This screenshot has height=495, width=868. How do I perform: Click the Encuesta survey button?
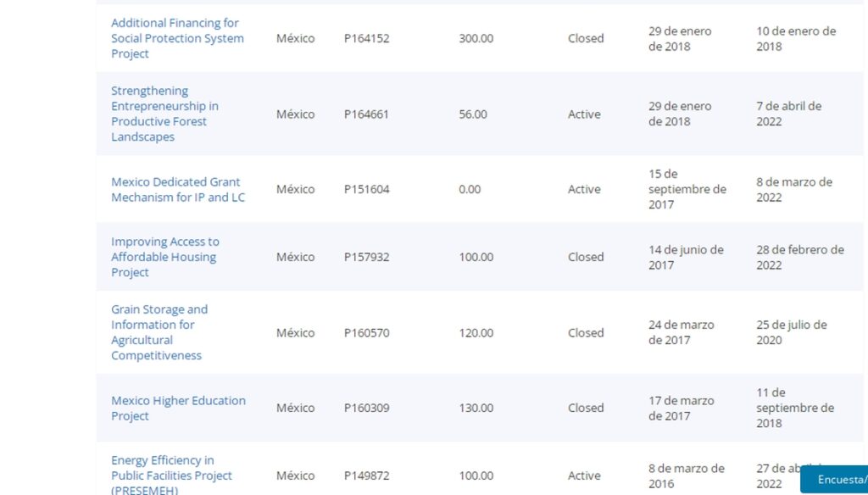837,480
